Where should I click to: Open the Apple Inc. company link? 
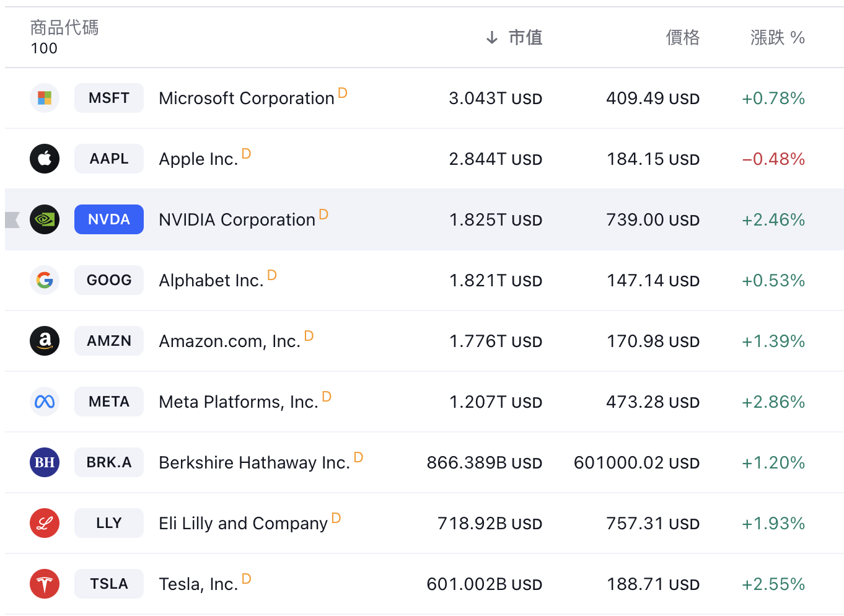pyautogui.click(x=198, y=159)
